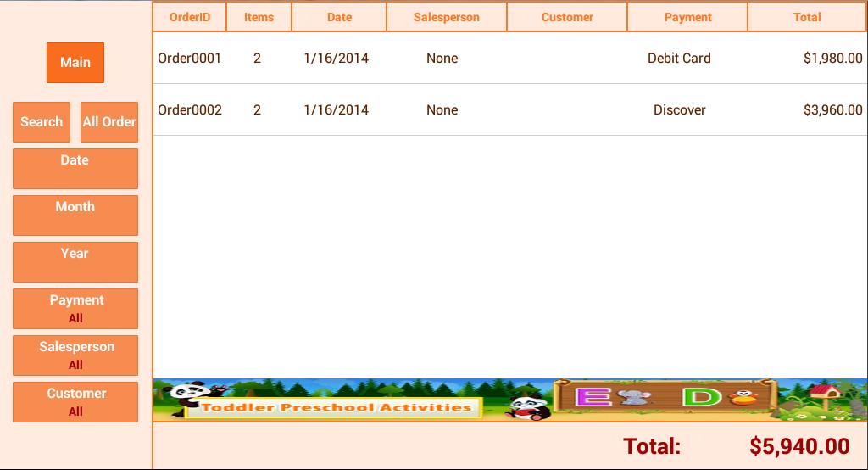Go to the Main screen button
Image resolution: width=868 pixels, height=470 pixels.
75,63
